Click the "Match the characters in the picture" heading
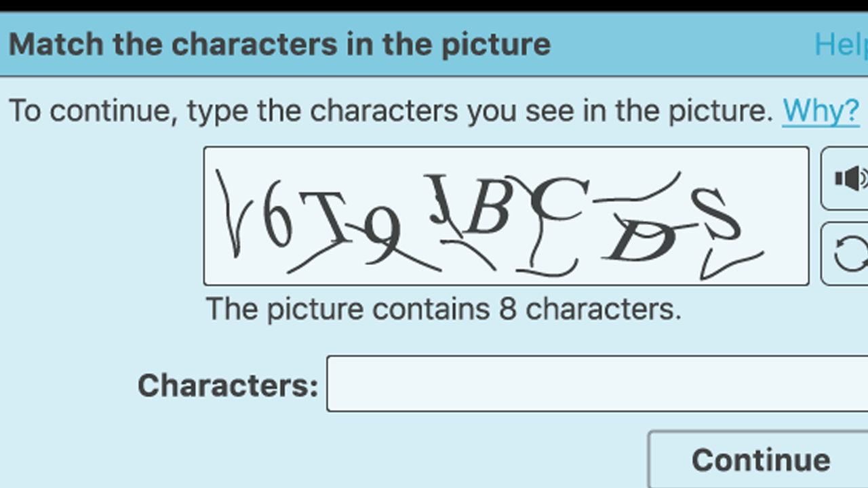 point(279,45)
